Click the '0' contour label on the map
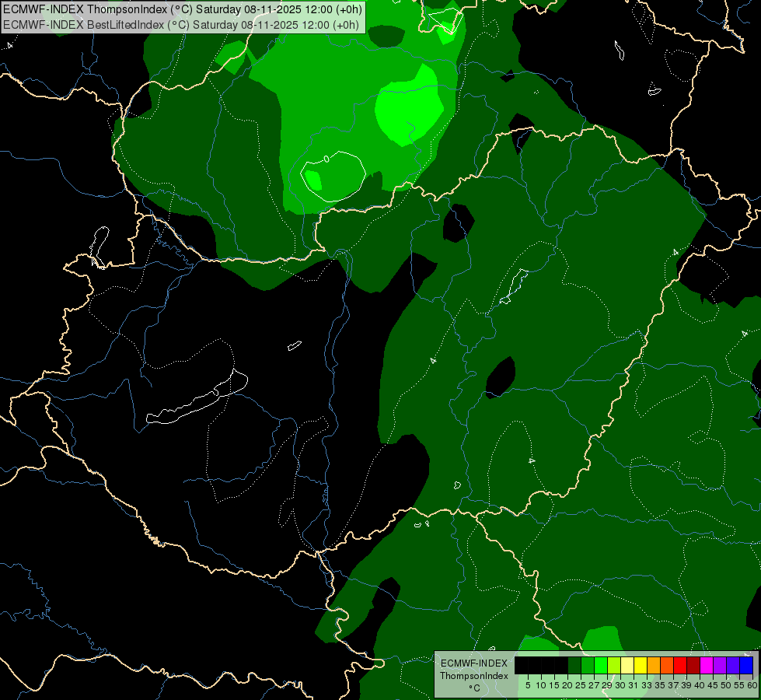 coord(326,159)
